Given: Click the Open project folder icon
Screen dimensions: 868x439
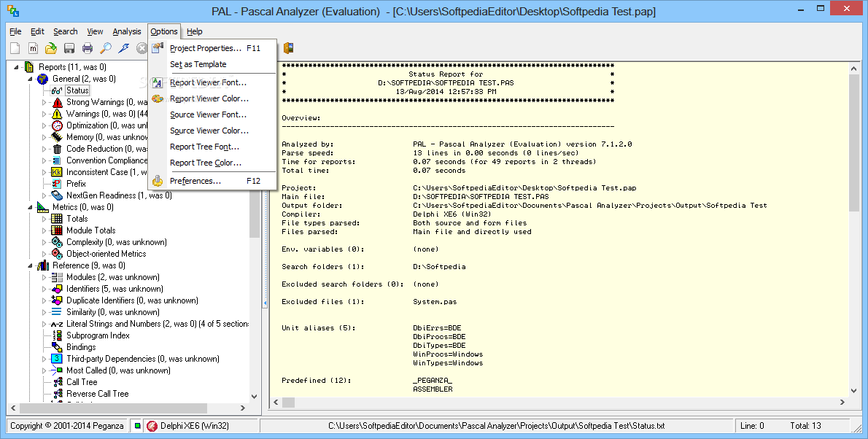Looking at the screenshot, I should point(51,48).
